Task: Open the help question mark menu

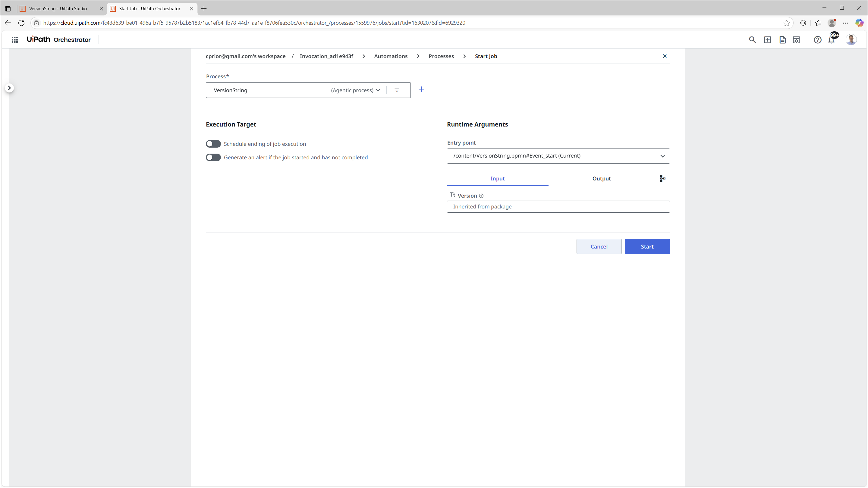Action: click(817, 40)
